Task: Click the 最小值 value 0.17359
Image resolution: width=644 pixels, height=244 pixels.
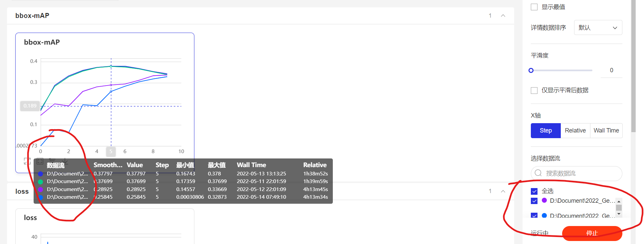Action: [x=186, y=181]
